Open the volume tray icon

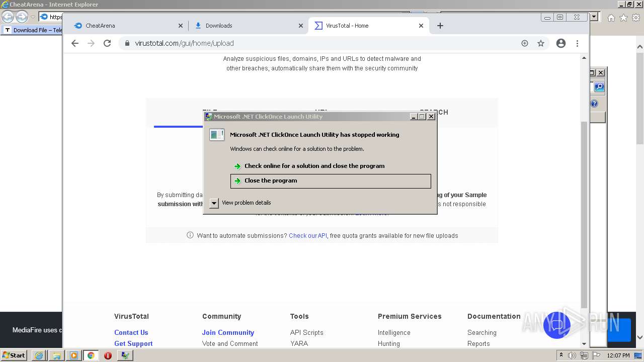572,355
